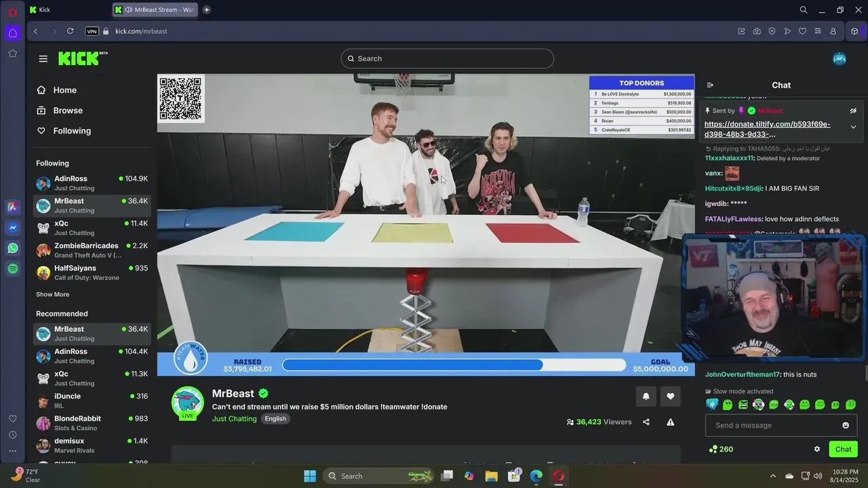Share the stream via share icon
868x488 pixels.
tap(646, 422)
